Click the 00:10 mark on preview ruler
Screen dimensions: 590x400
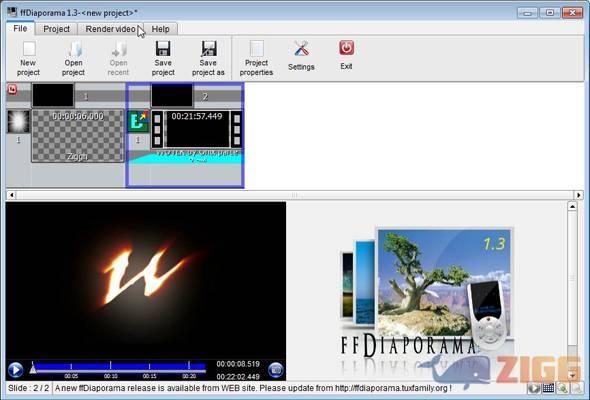coord(111,376)
